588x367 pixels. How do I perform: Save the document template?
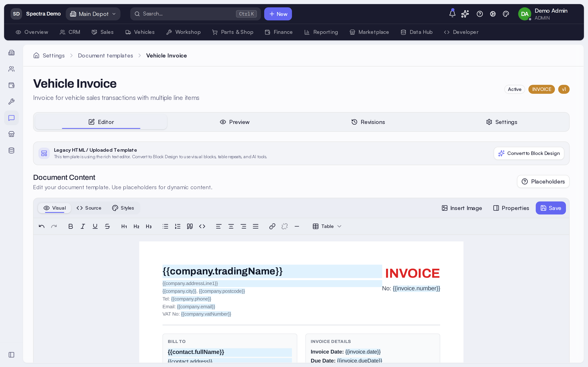(x=551, y=208)
